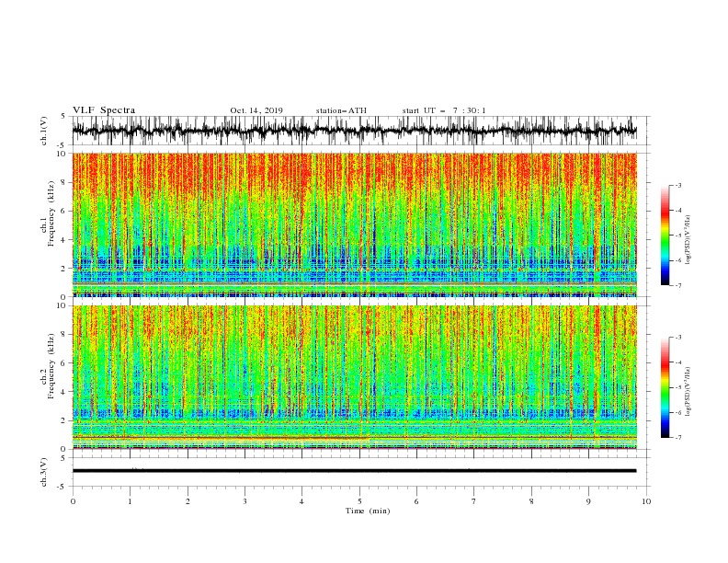This screenshot has width=728, height=563.
Task: Click the "ch.1 Frequency (kHz)" axis label
Action: pos(48,214)
